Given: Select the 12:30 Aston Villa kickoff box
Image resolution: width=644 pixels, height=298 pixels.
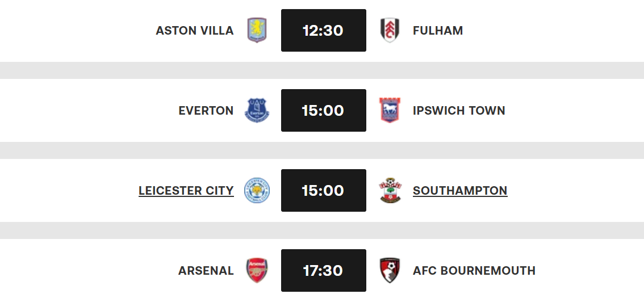Looking at the screenshot, I should pyautogui.click(x=324, y=31).
